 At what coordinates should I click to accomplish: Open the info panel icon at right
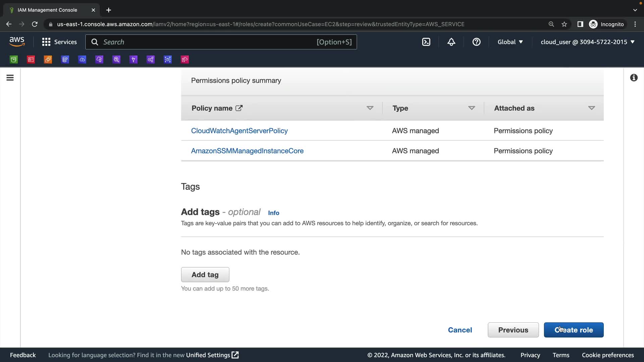pyautogui.click(x=634, y=78)
